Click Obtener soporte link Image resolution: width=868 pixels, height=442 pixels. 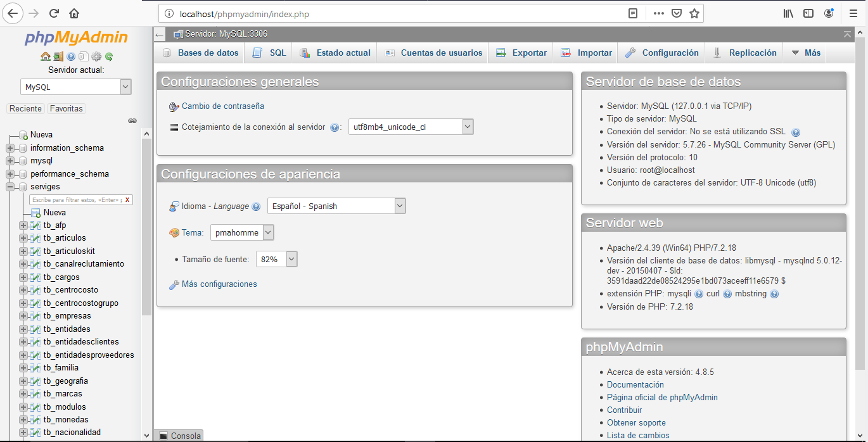(636, 423)
